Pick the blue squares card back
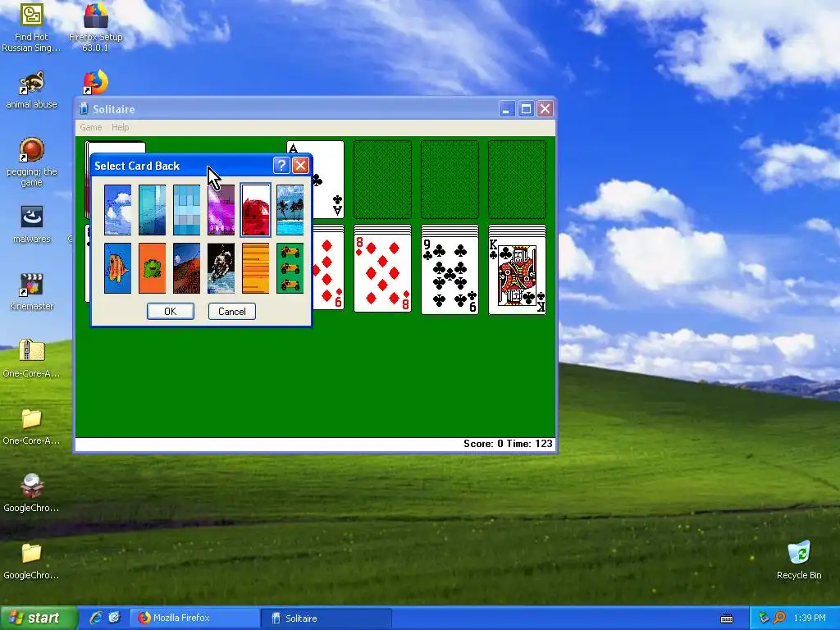840x630 pixels. coord(186,210)
